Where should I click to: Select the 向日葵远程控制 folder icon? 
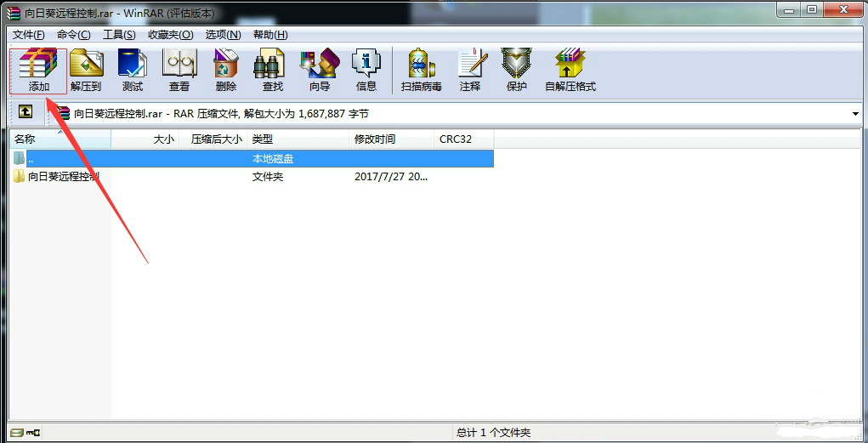[x=20, y=177]
